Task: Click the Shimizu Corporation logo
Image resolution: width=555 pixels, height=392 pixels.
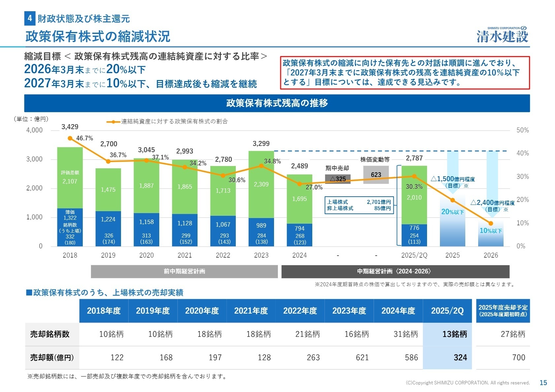Action: pos(502,35)
